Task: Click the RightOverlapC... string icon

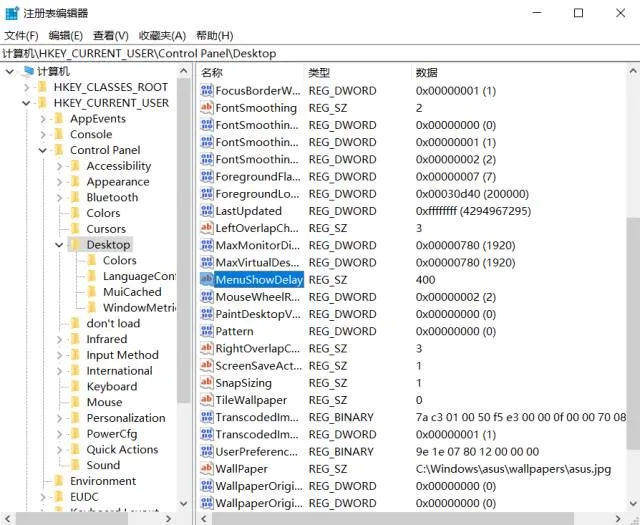Action: click(207, 348)
